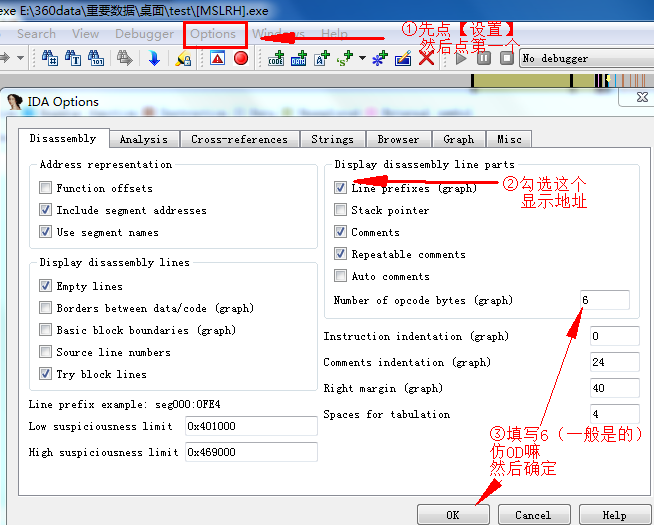Screen dimensions: 654x525
Task: Switch to the Browser tab
Action: point(398,139)
